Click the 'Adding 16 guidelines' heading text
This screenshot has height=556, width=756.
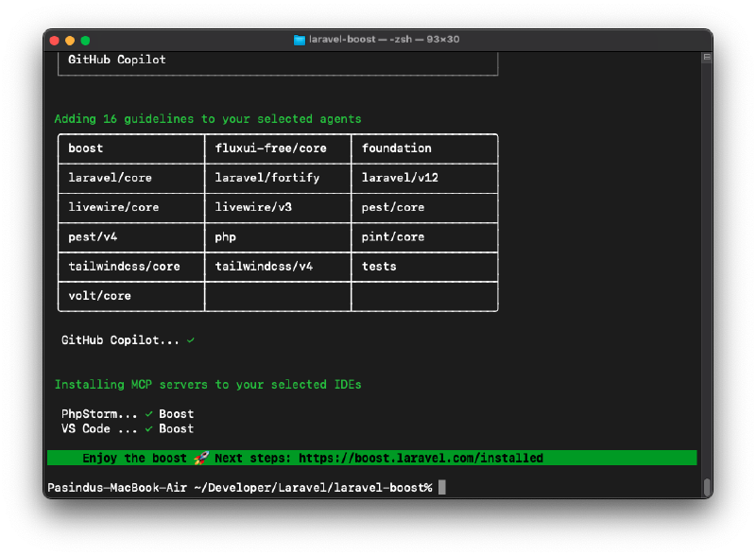tap(207, 119)
